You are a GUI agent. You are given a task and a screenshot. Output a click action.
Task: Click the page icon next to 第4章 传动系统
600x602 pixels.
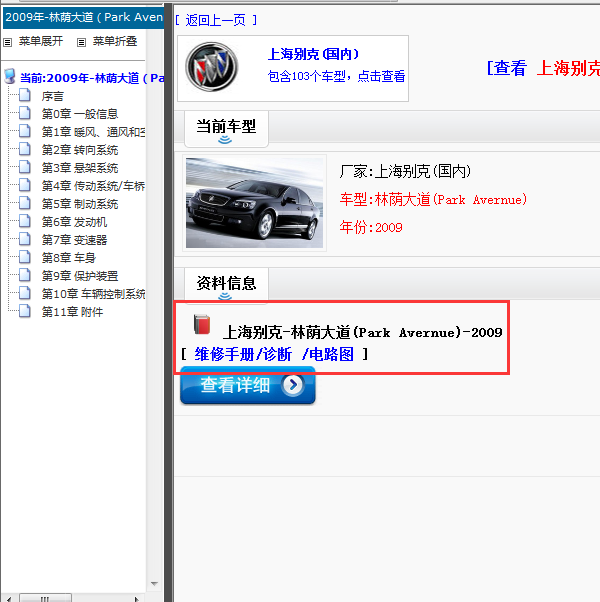(x=25, y=185)
